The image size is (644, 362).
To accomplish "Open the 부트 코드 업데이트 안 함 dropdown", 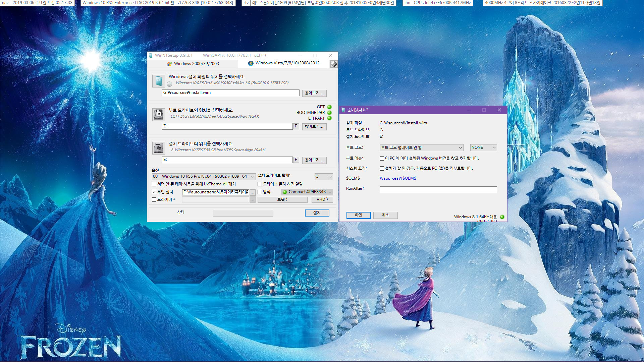I will (421, 147).
